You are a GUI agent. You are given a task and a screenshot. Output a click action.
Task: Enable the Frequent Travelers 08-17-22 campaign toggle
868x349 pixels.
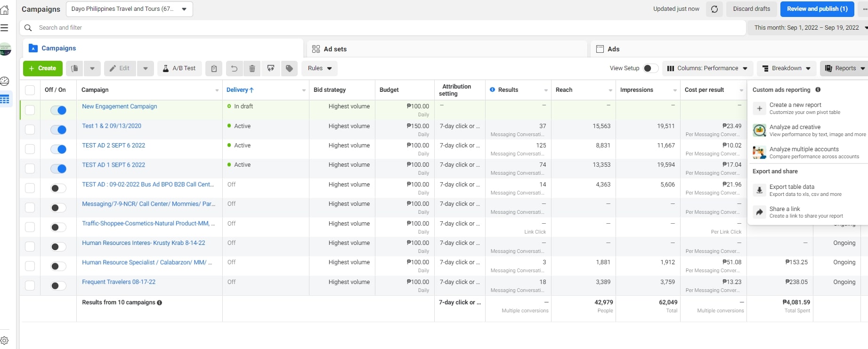point(58,285)
